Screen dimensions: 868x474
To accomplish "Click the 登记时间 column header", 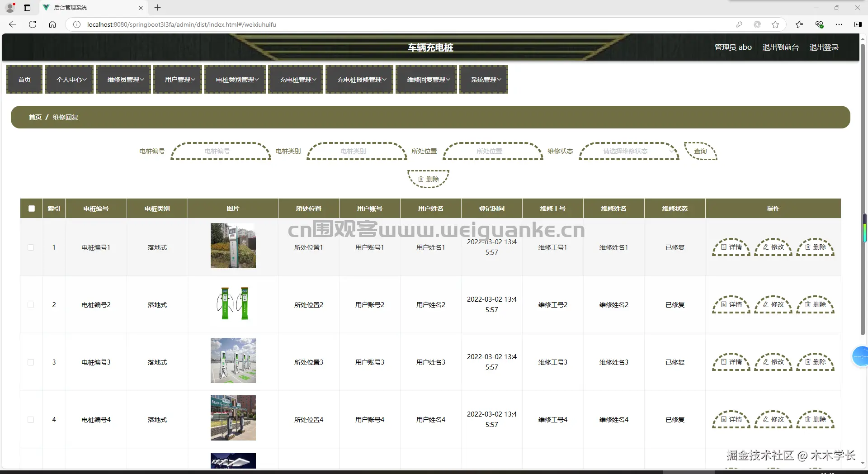I will (492, 209).
